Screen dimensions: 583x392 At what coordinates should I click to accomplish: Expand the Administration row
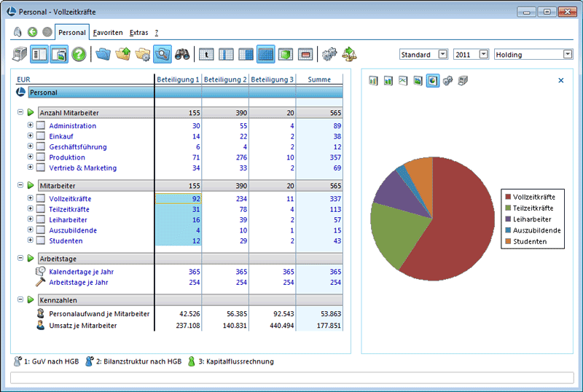coord(31,125)
